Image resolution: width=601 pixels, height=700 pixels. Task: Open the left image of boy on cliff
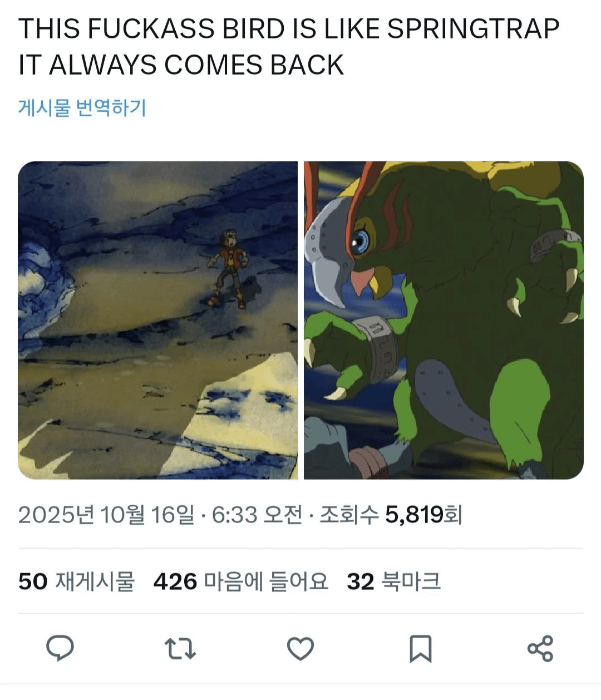[157, 320]
